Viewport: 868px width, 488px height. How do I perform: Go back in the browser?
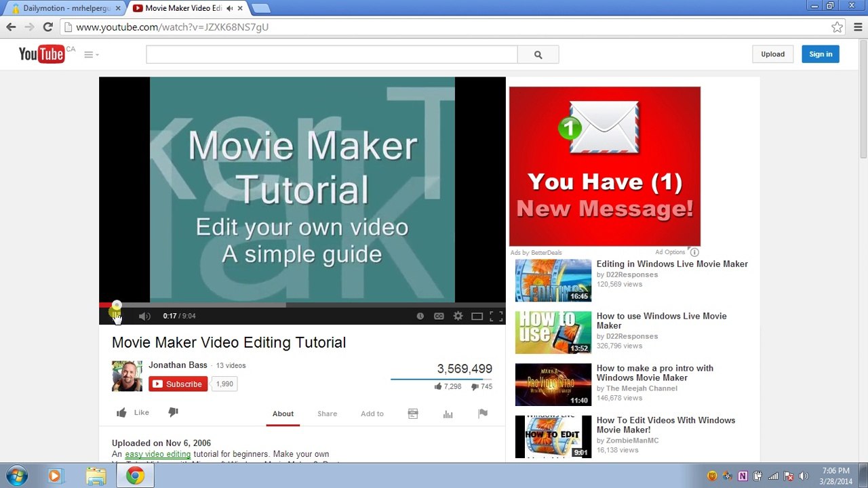pyautogui.click(x=11, y=27)
